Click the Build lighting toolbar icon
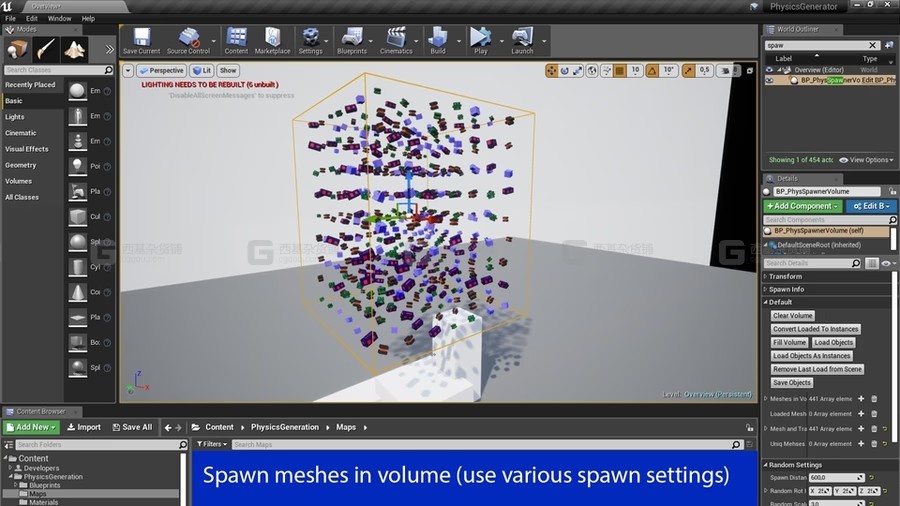This screenshot has width=900, height=506. coord(437,40)
